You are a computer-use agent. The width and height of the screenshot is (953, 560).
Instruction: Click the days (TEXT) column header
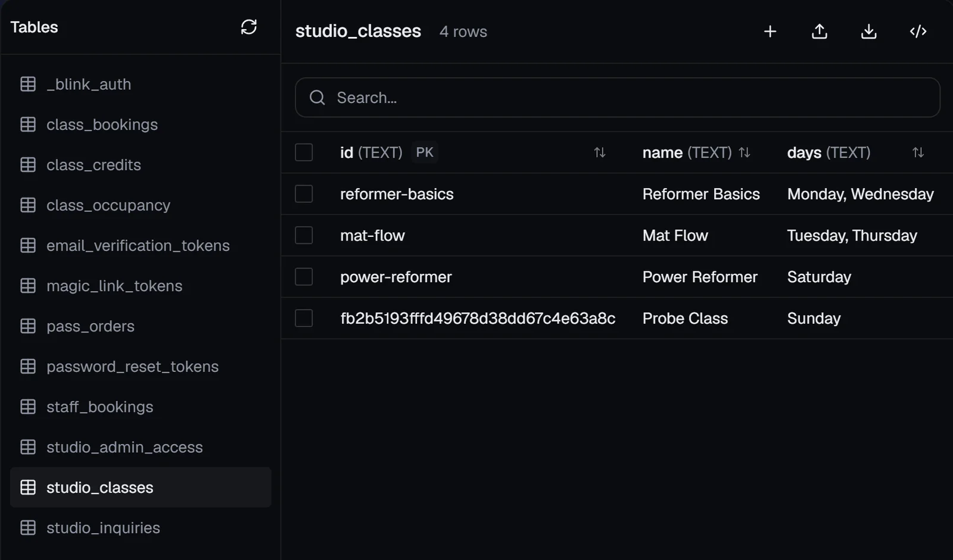tap(829, 153)
